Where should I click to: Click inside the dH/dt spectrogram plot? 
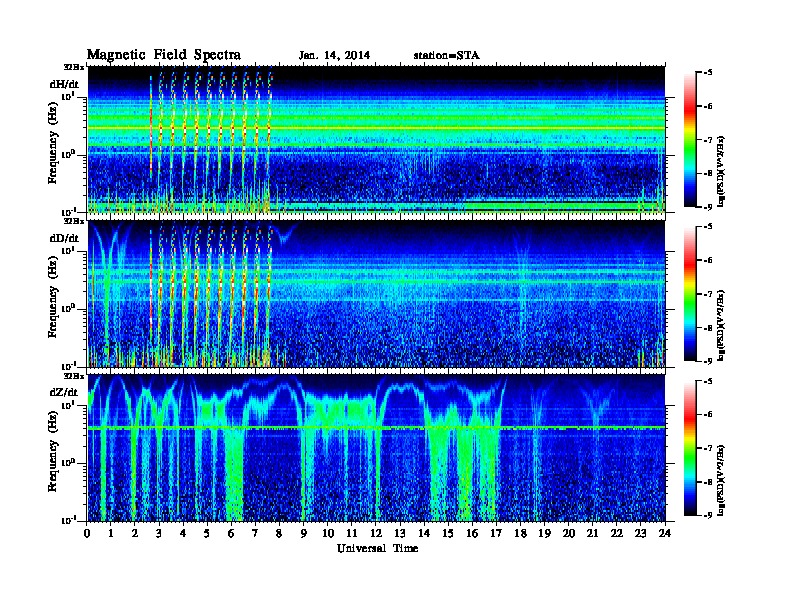[376, 139]
